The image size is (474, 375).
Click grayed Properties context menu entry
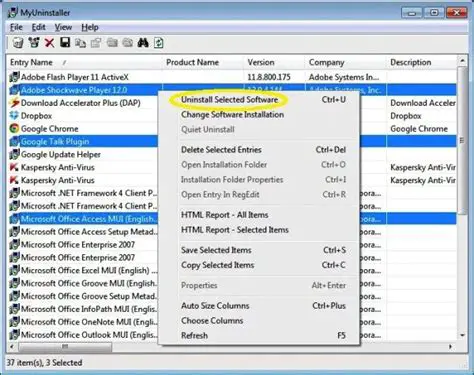[199, 286]
